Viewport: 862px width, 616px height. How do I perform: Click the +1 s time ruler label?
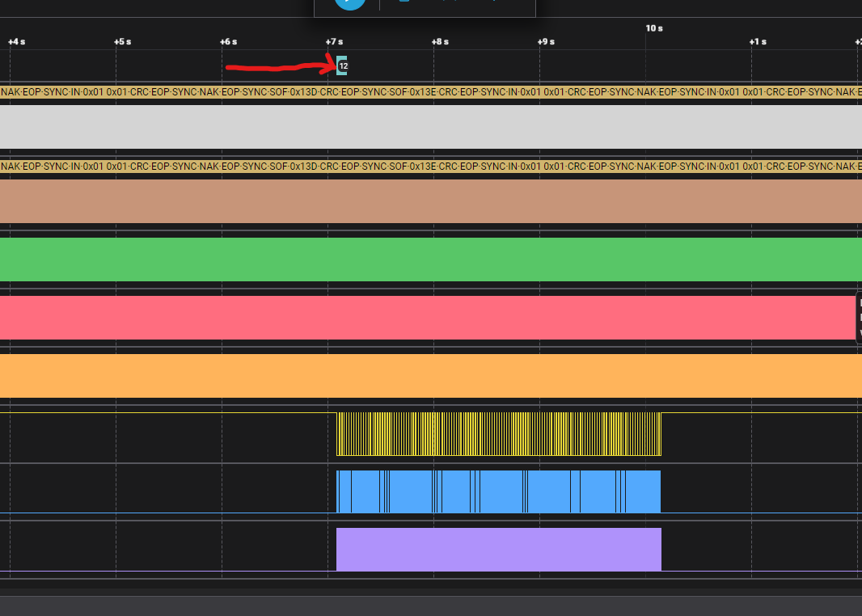click(758, 41)
